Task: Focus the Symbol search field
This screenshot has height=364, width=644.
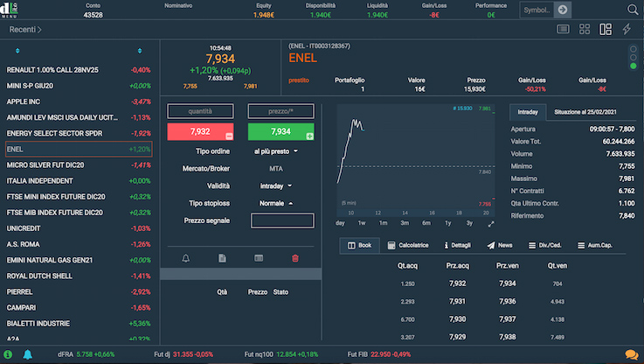Action: click(x=537, y=10)
